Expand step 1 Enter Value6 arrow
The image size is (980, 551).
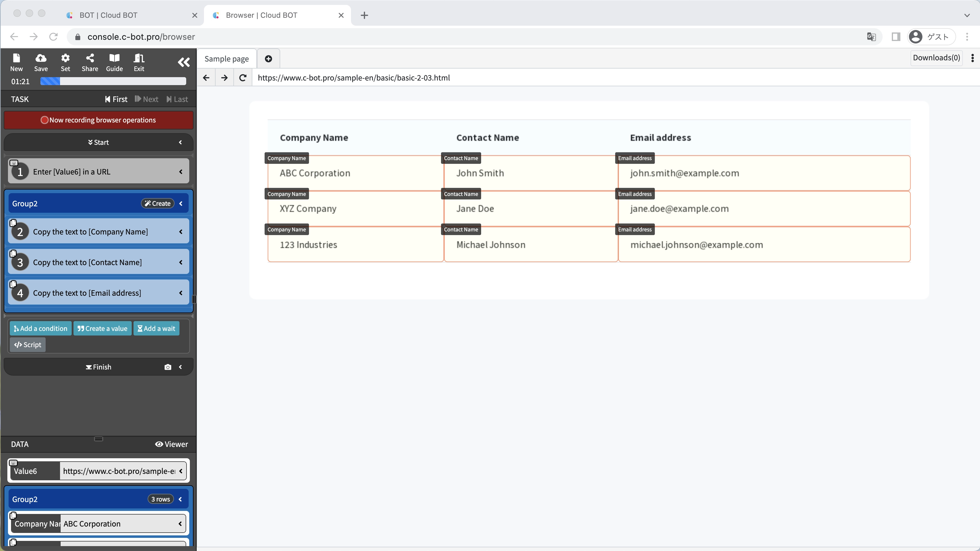pyautogui.click(x=181, y=171)
